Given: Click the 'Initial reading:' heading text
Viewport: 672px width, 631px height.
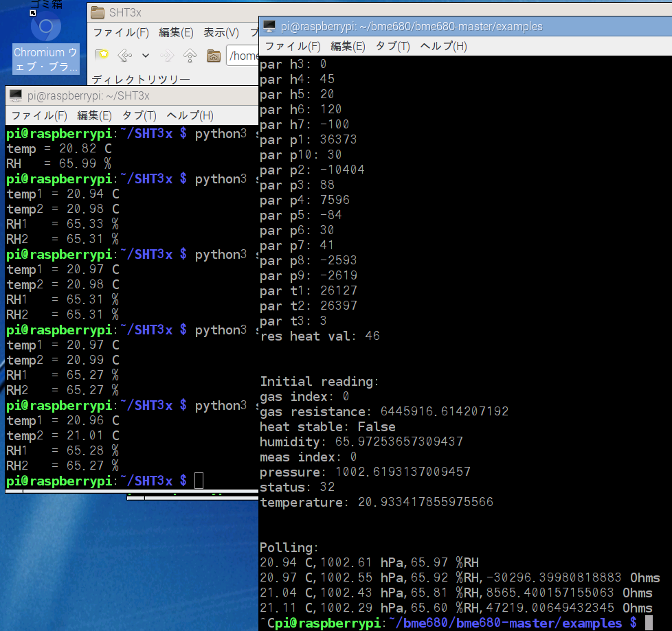Looking at the screenshot, I should point(320,381).
